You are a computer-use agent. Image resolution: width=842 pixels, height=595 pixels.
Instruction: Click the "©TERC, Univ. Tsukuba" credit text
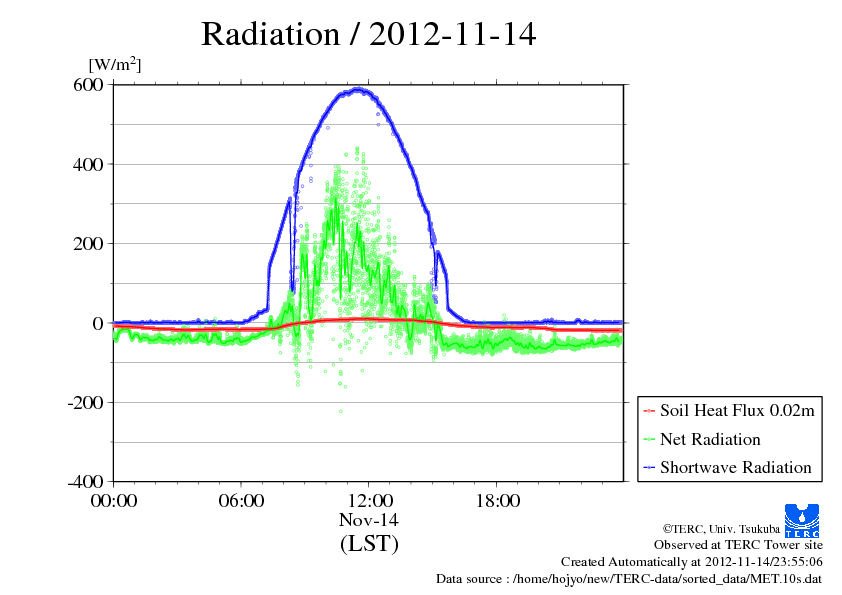click(721, 529)
